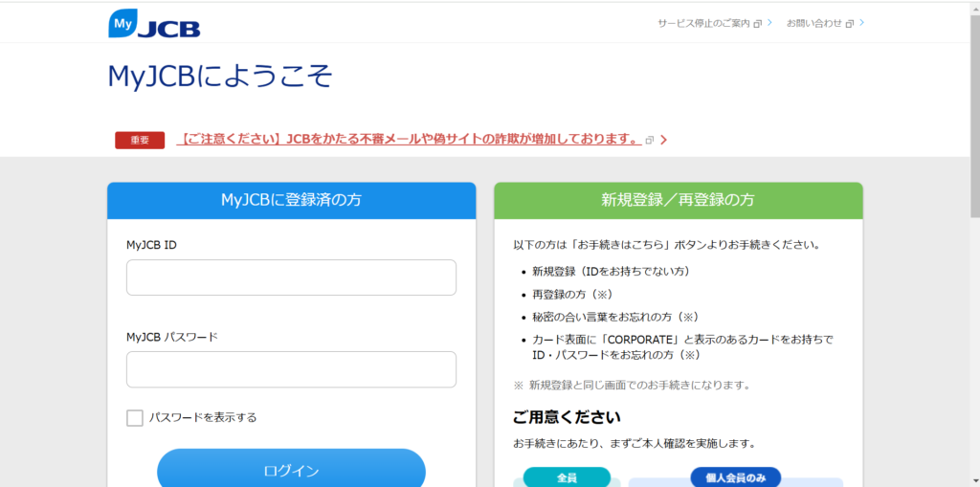Click the ※ 新規登録と同じ画面 note text
Screen dimensions: 980x487
click(632, 385)
